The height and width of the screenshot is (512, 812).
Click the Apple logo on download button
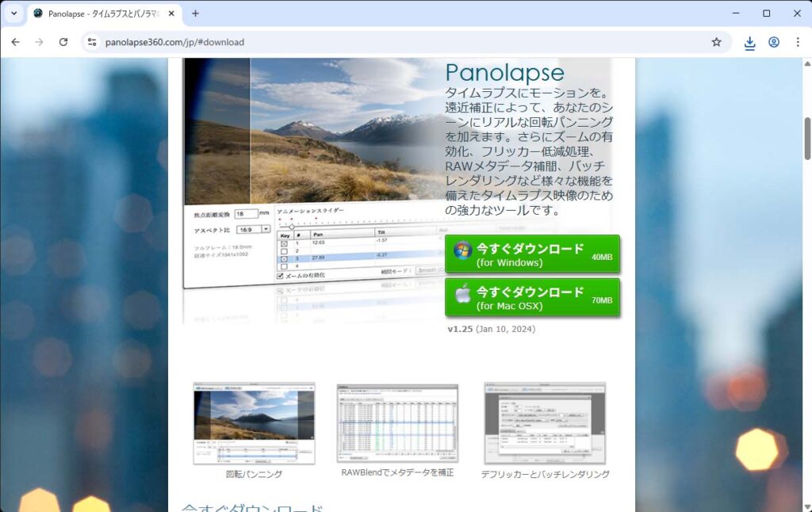click(x=462, y=294)
